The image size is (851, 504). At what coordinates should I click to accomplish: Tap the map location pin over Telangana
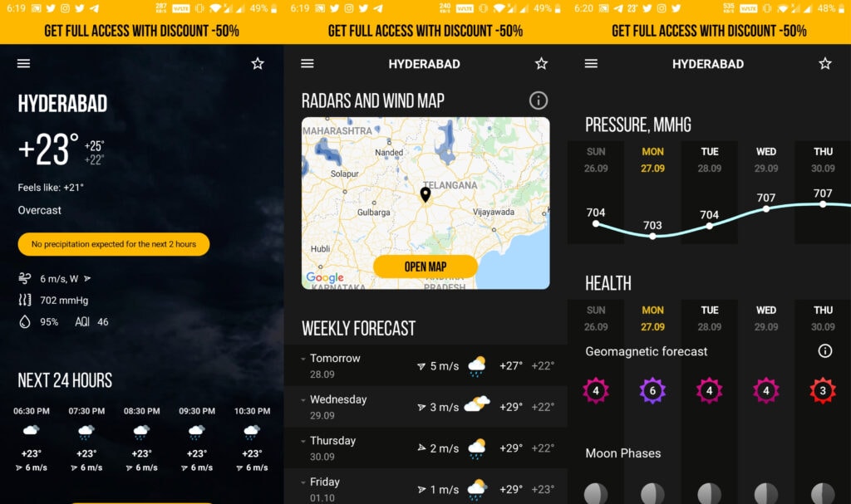tap(425, 194)
